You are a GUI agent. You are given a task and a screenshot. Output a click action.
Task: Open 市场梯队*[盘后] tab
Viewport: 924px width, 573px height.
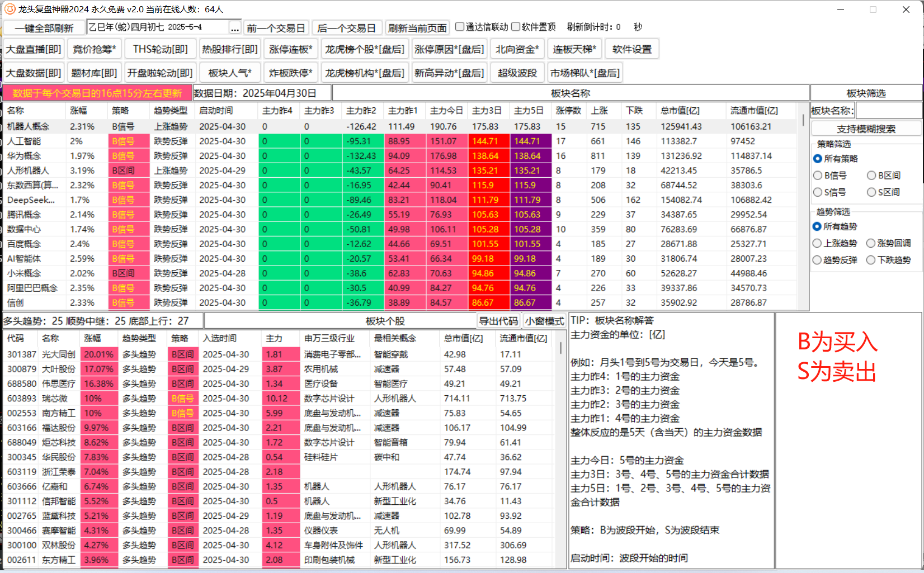click(585, 73)
